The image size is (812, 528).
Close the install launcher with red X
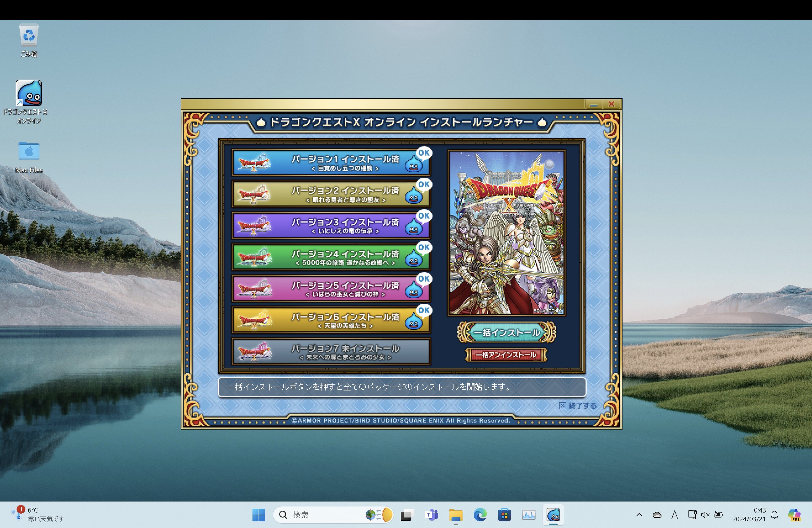(x=611, y=104)
